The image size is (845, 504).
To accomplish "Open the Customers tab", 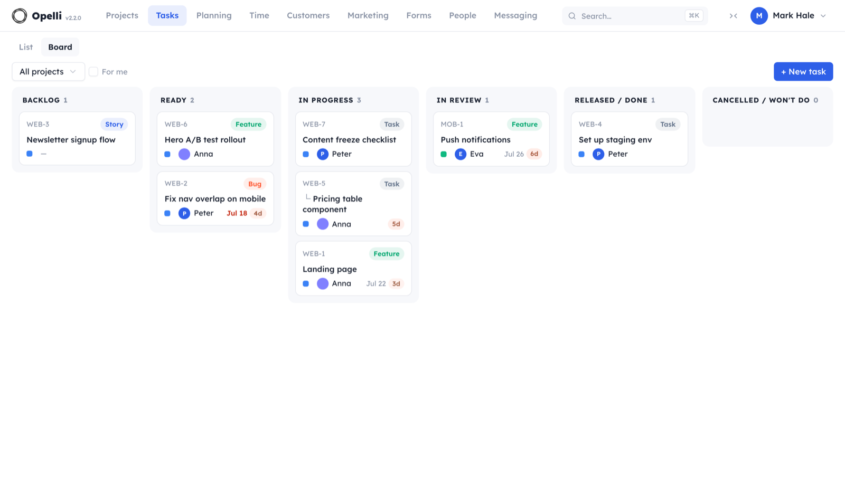I will [308, 16].
